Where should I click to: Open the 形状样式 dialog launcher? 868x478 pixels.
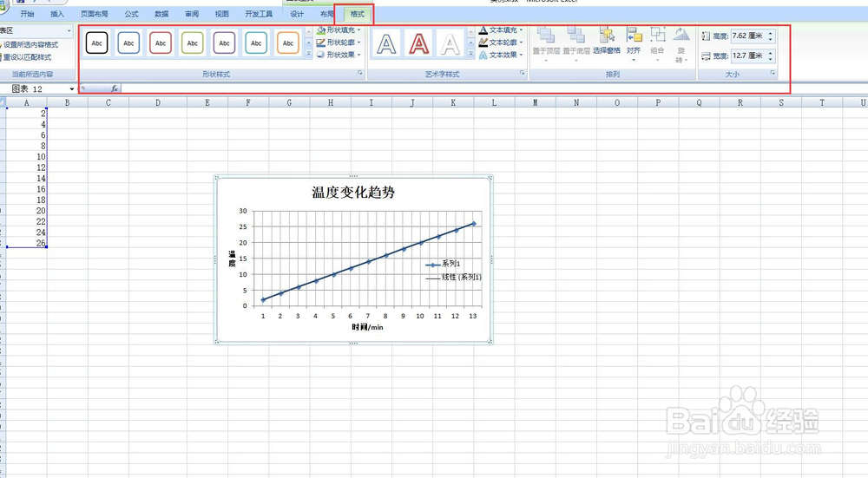pyautogui.click(x=360, y=73)
